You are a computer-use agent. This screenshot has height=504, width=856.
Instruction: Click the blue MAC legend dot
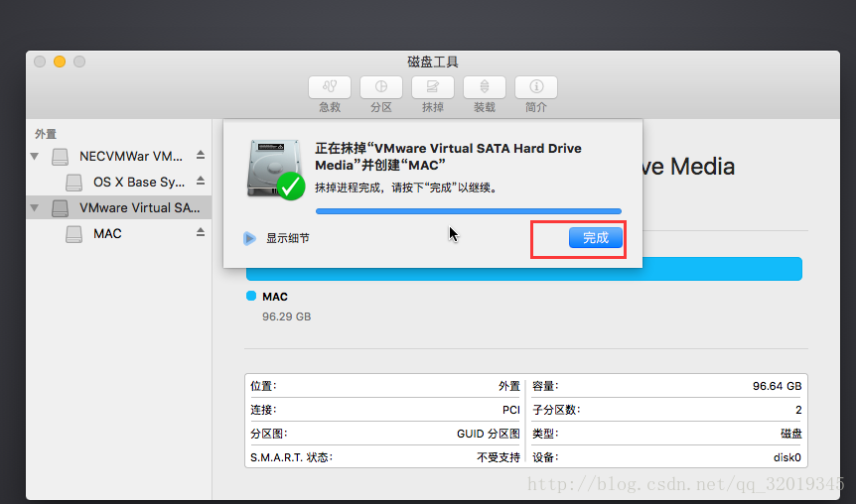(251, 296)
